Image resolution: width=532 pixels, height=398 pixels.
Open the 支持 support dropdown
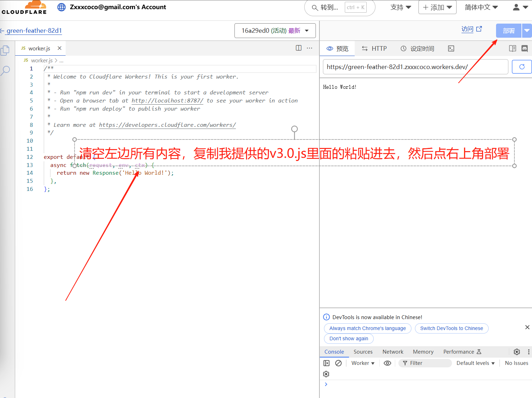[401, 7]
